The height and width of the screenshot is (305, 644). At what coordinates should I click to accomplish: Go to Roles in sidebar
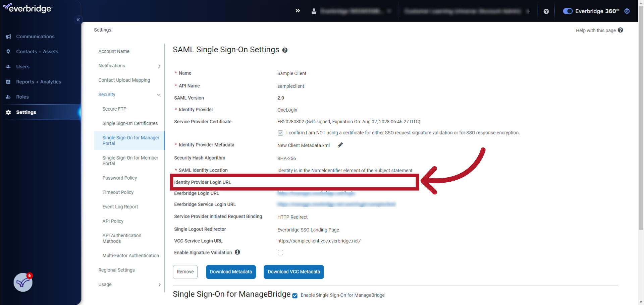coord(22,97)
